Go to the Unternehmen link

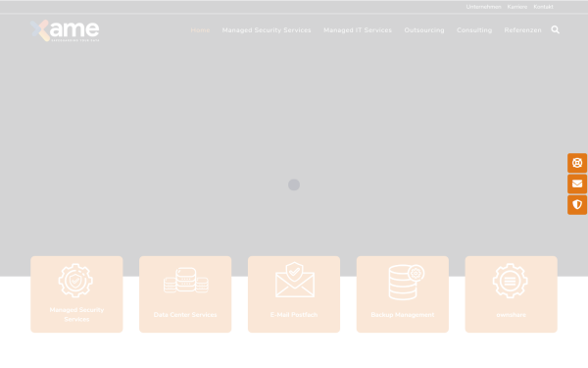(x=483, y=7)
